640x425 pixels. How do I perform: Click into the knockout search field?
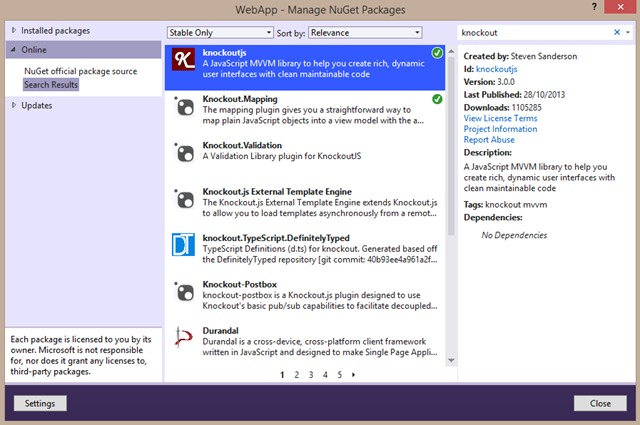click(x=535, y=33)
